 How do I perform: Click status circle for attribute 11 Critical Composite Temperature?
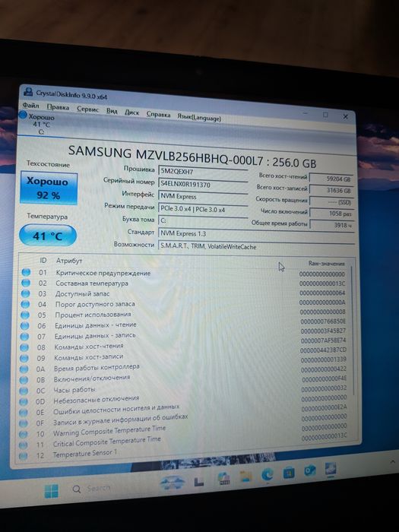tap(23, 445)
